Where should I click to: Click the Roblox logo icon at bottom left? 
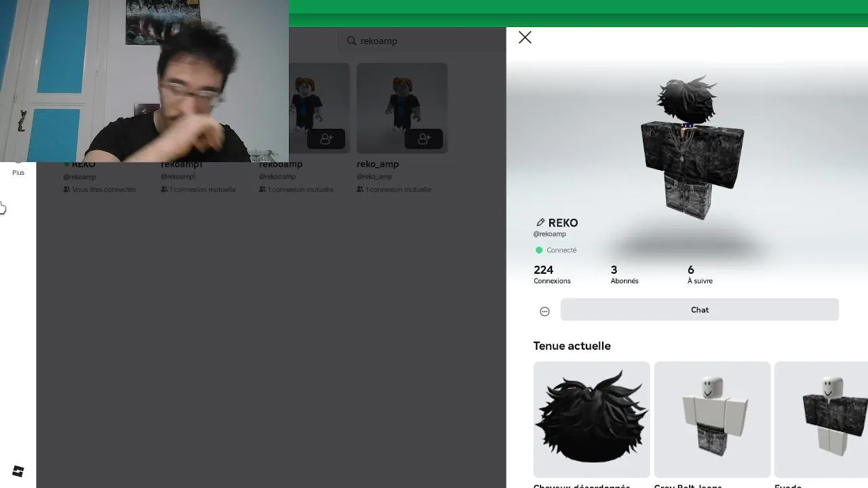pyautogui.click(x=18, y=471)
